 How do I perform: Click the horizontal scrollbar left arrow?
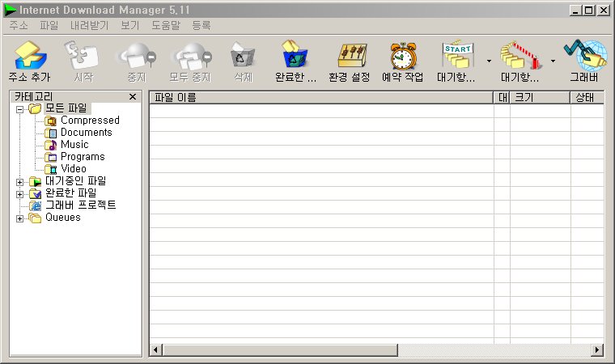155,349
